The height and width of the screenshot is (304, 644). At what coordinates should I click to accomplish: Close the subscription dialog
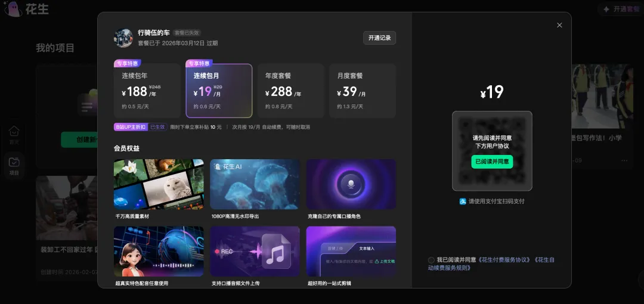[x=559, y=25]
